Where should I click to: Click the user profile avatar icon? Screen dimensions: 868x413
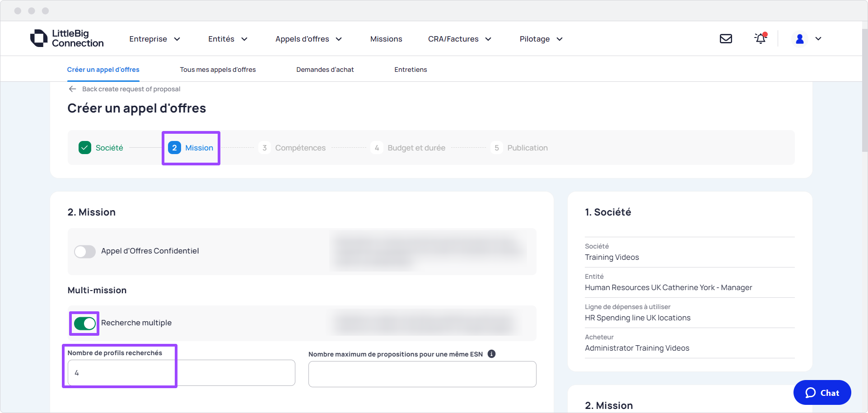(800, 39)
